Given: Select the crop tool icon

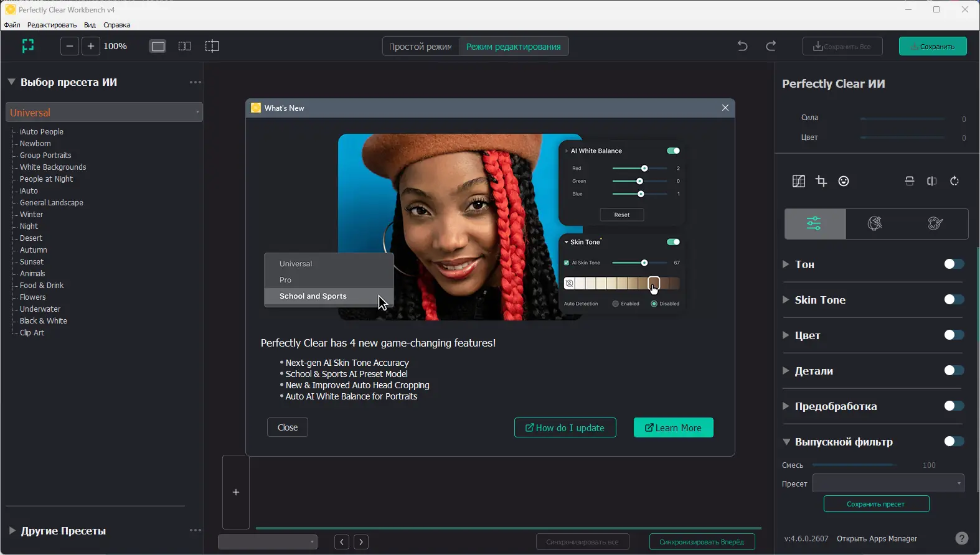Looking at the screenshot, I should tap(821, 181).
